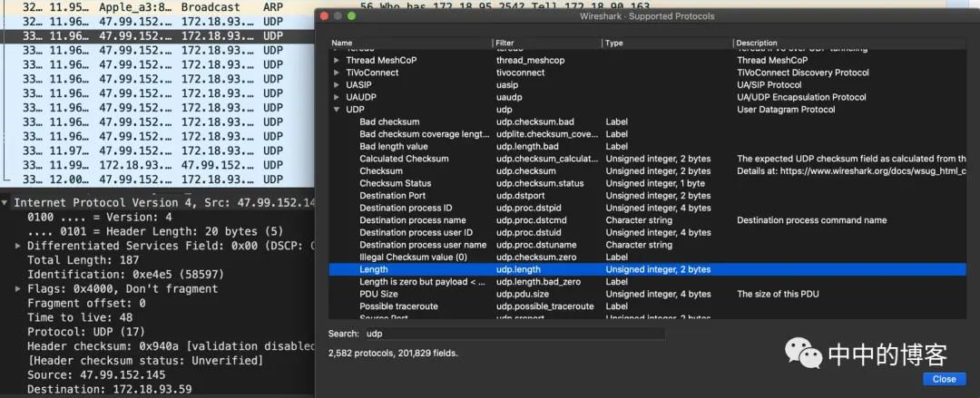Click the red window close dot
Screen dimensions: 980x398
pyautogui.click(x=325, y=15)
